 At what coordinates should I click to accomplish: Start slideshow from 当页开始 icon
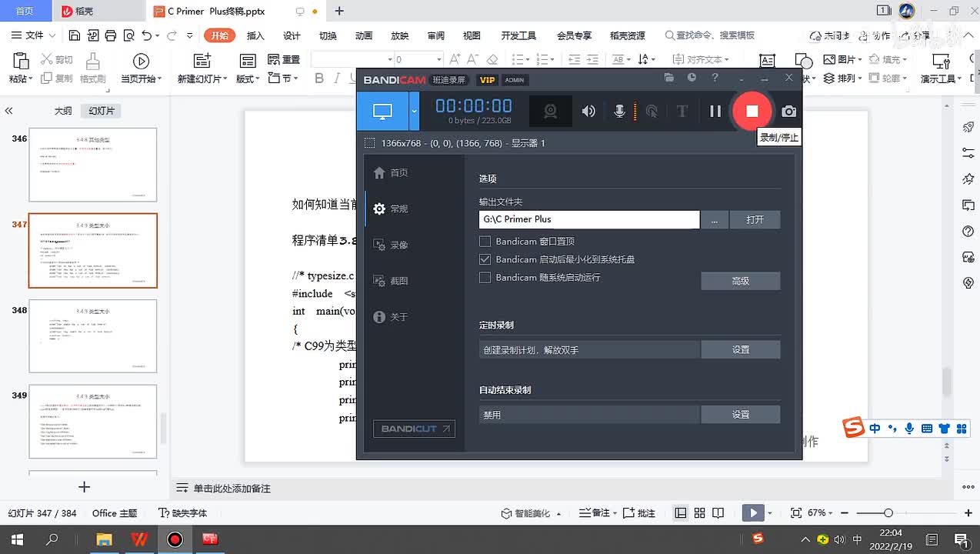(x=141, y=62)
